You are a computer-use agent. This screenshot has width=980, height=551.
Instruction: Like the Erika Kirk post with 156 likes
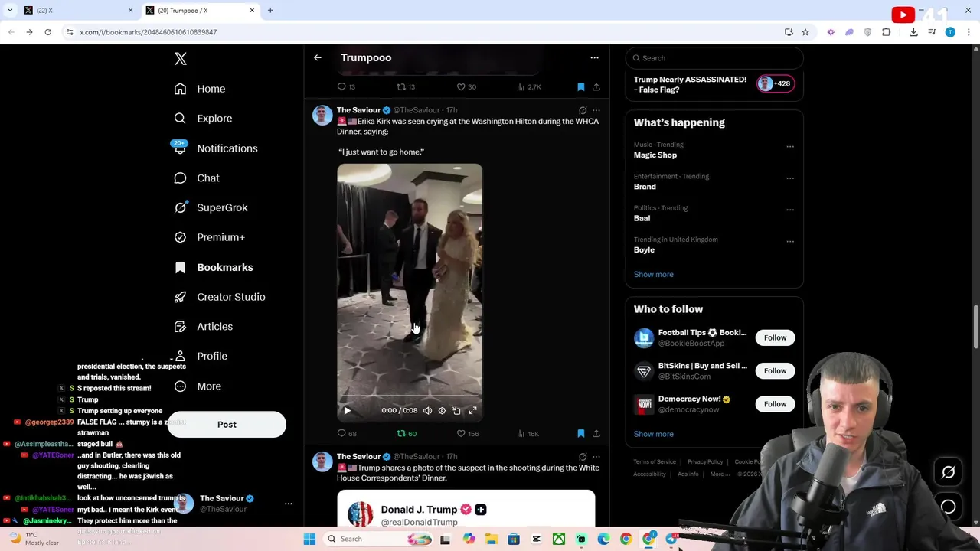(x=468, y=433)
